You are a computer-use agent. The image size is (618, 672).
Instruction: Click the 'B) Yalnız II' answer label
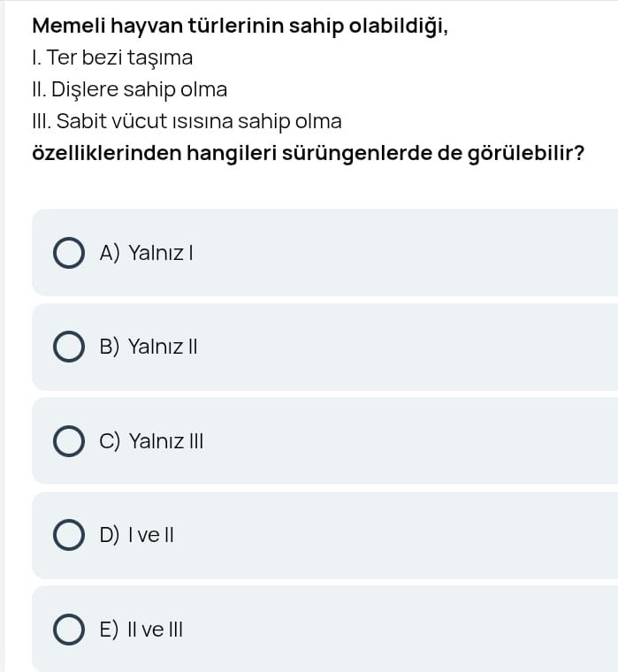point(149,347)
